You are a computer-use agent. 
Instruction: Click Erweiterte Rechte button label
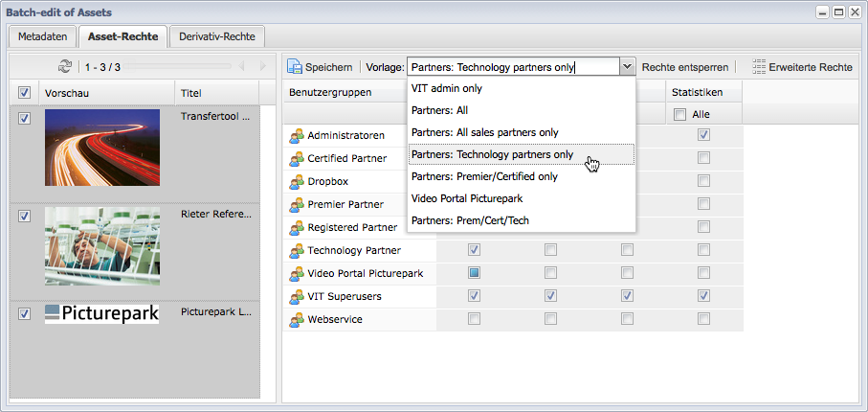[811, 67]
